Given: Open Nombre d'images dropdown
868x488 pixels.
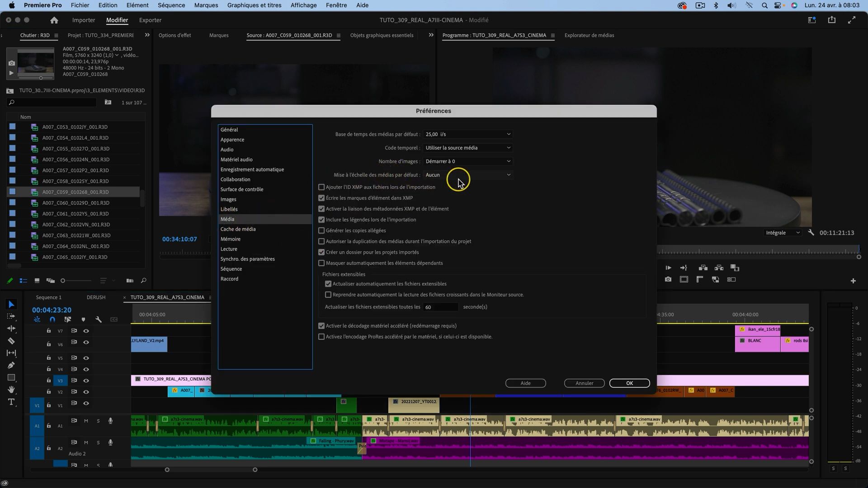Looking at the screenshot, I should (468, 161).
